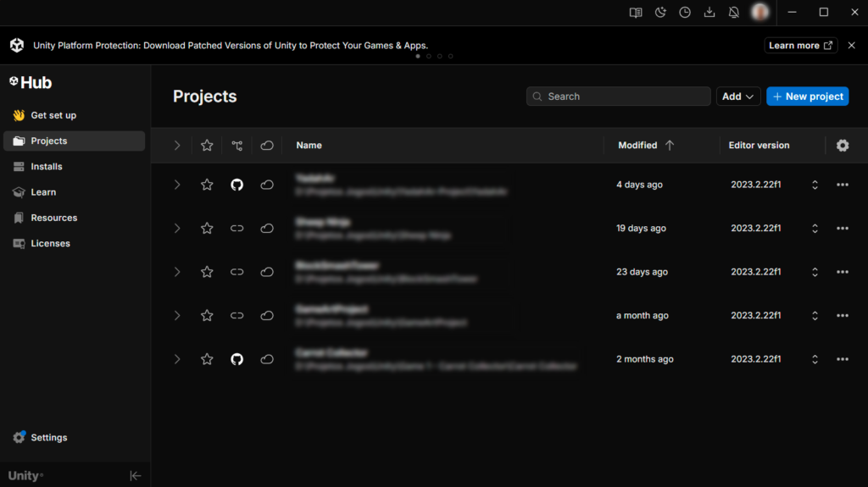This screenshot has height=487, width=868.
Task: Sort projects by Name column
Action: click(309, 145)
